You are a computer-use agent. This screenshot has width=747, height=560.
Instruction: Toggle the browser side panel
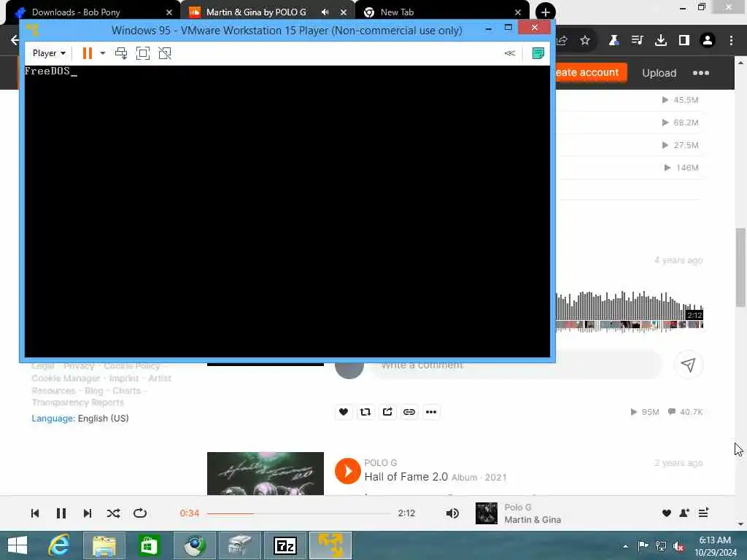(x=684, y=41)
